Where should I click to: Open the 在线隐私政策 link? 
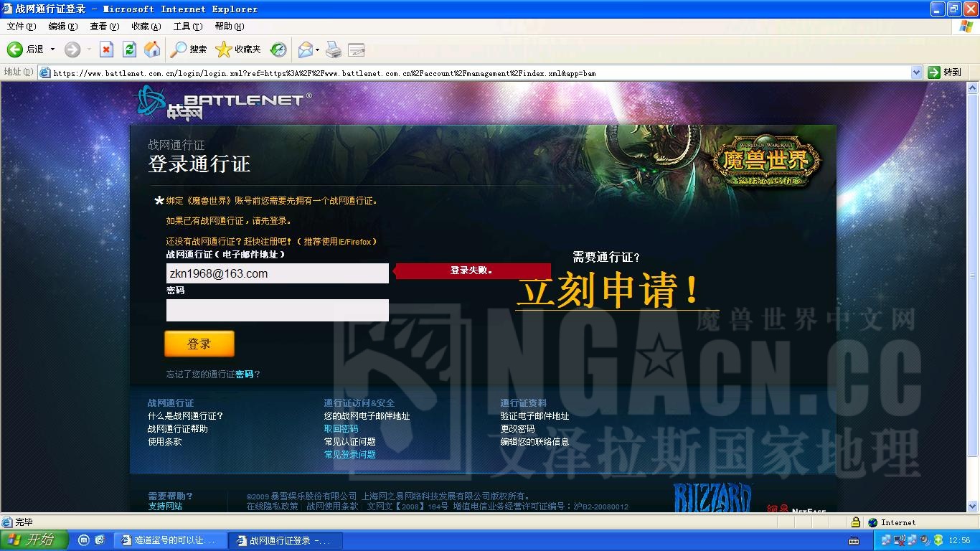coord(272,507)
